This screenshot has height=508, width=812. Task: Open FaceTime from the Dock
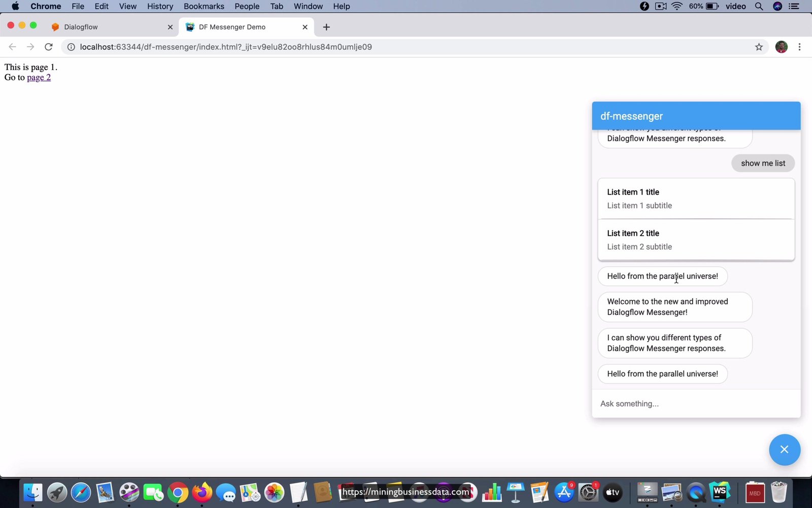coord(153,492)
